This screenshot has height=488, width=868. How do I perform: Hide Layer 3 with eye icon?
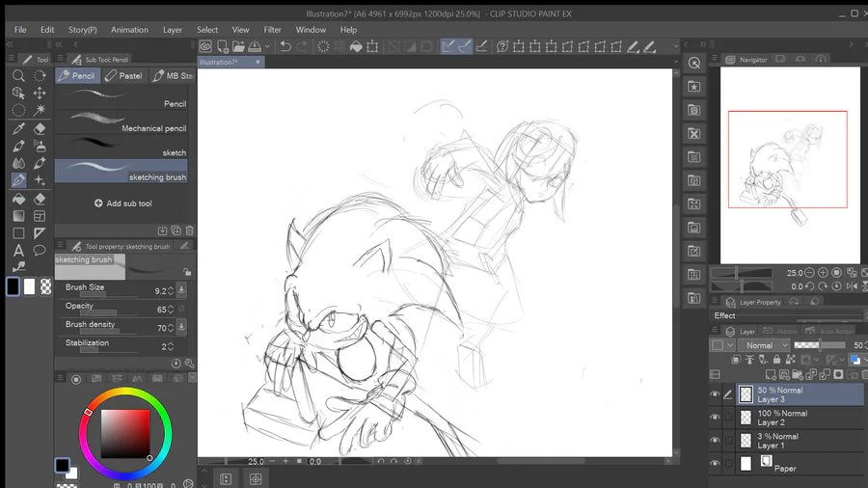[x=715, y=394]
